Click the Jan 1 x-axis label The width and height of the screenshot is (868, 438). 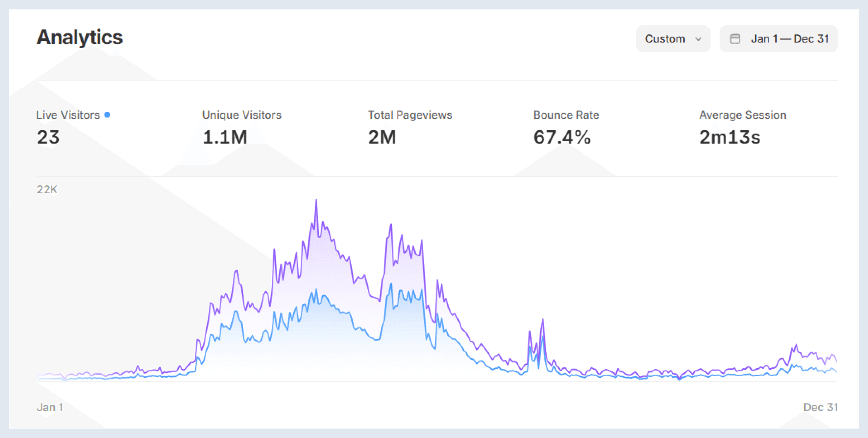[x=50, y=407]
